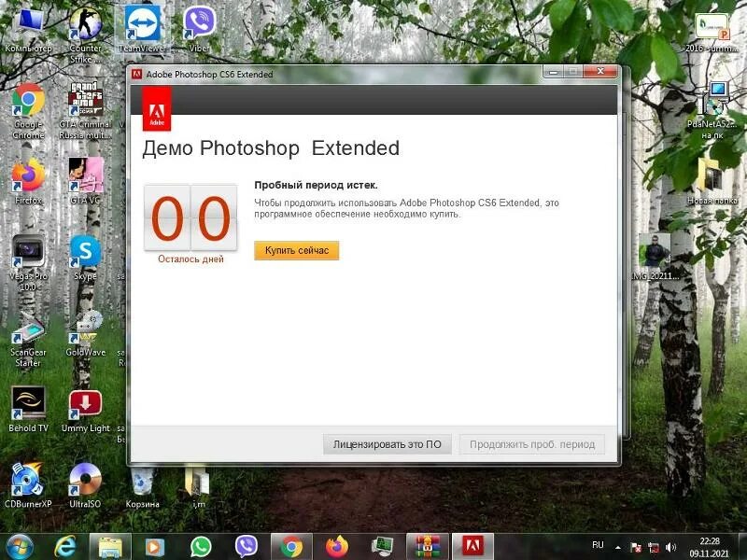Switch to Chrome in the taskbar
Screen dimensions: 747x560
pos(291,547)
